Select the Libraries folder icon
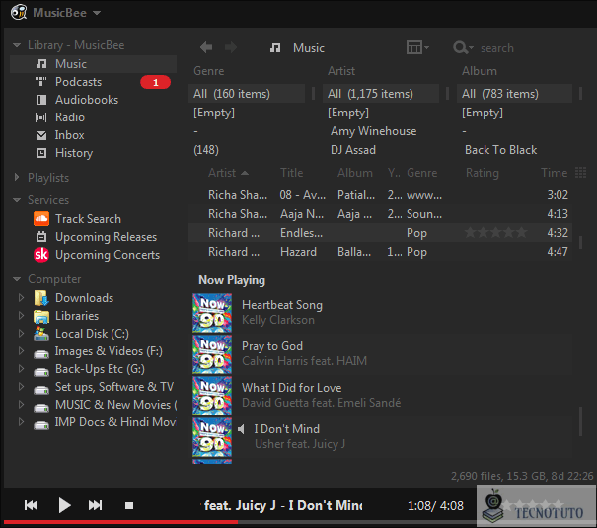 click(41, 316)
